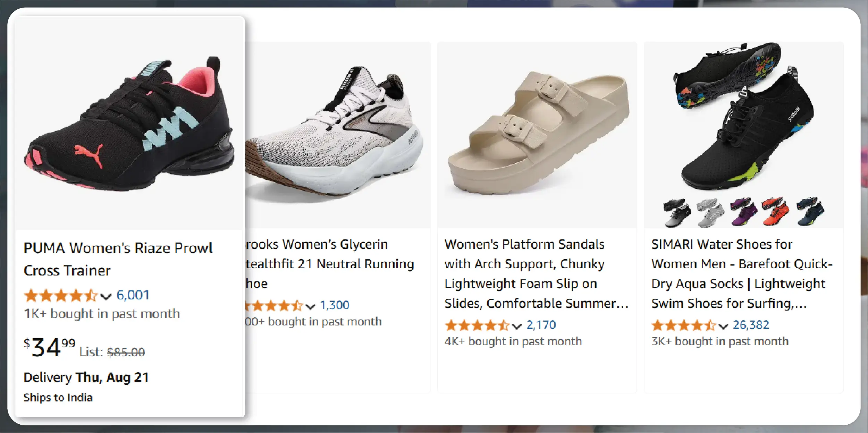Open SIMARI Water Shoes product title

point(741,273)
